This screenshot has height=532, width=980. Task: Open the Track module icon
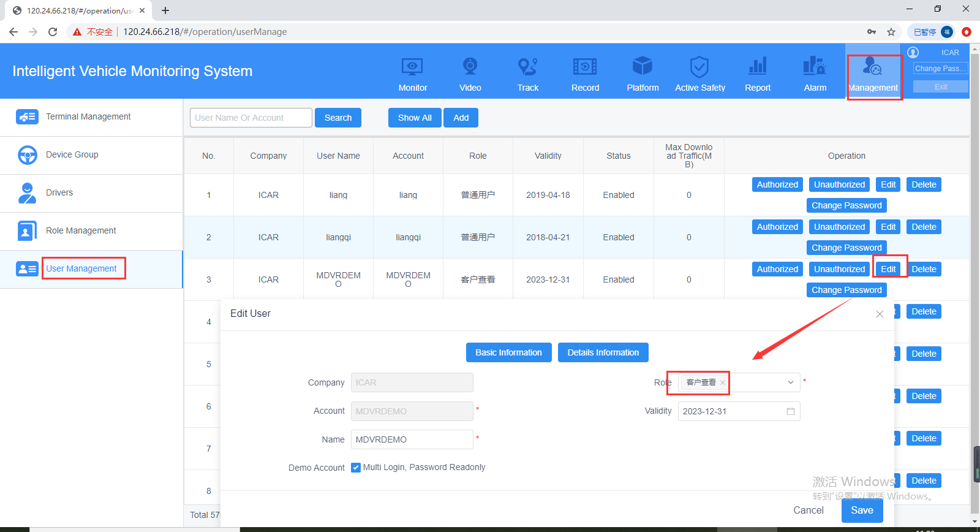coord(527,66)
